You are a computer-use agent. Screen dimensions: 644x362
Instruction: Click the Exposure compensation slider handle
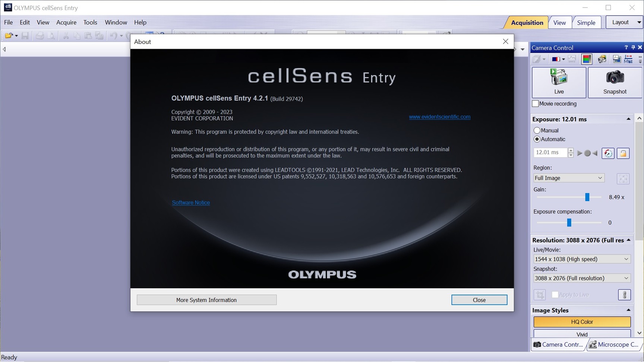pos(569,222)
